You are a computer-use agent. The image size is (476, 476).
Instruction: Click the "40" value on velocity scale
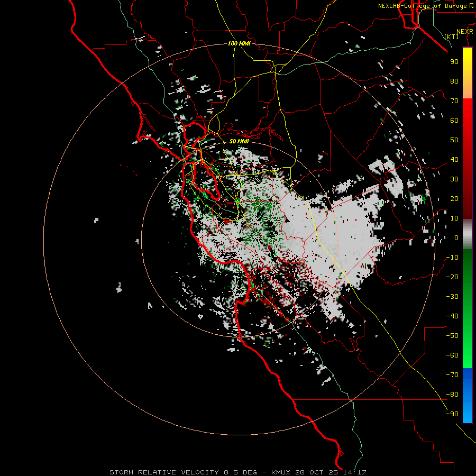coord(454,159)
